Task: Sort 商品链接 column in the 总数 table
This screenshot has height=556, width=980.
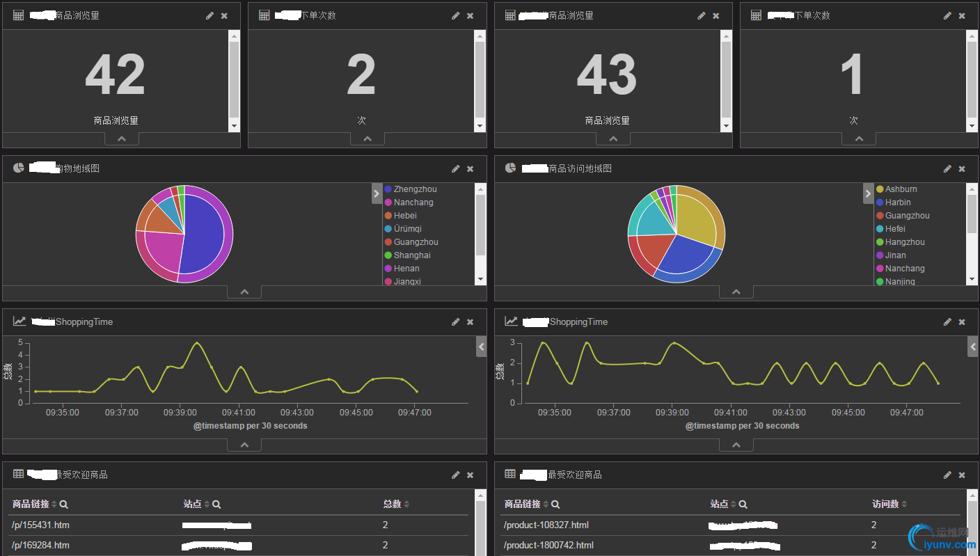Action: point(54,505)
